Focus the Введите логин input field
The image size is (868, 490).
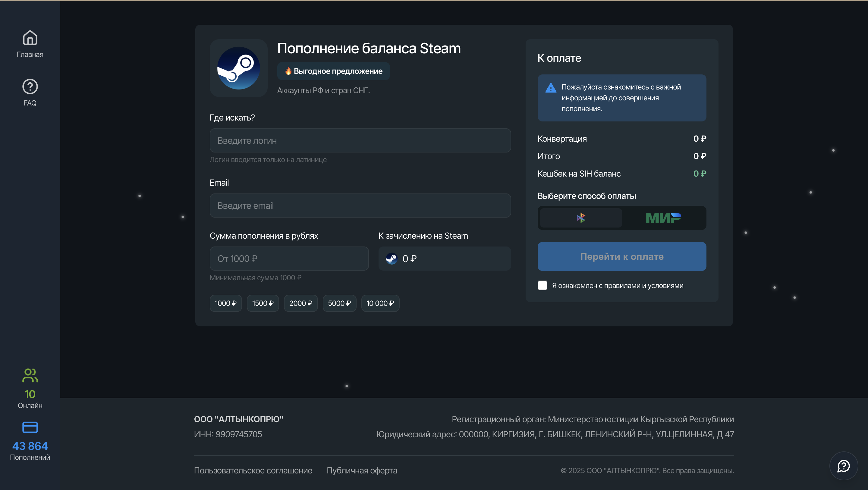tap(360, 140)
